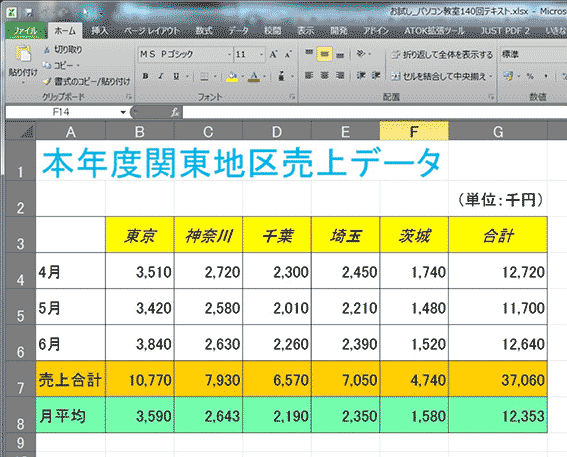567x457 pixels.
Task: Open the Font group dialog launcher
Action: (x=292, y=97)
